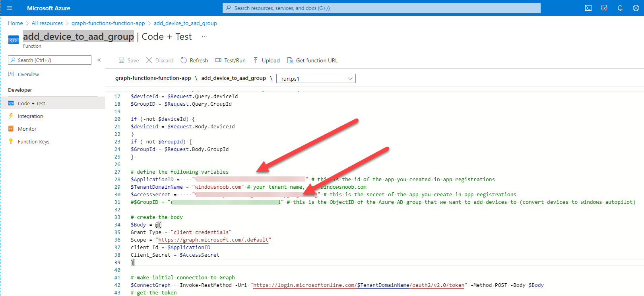Open the Directories and subscriptions filter icon
Viewport: 644px width, 296px height.
604,8
